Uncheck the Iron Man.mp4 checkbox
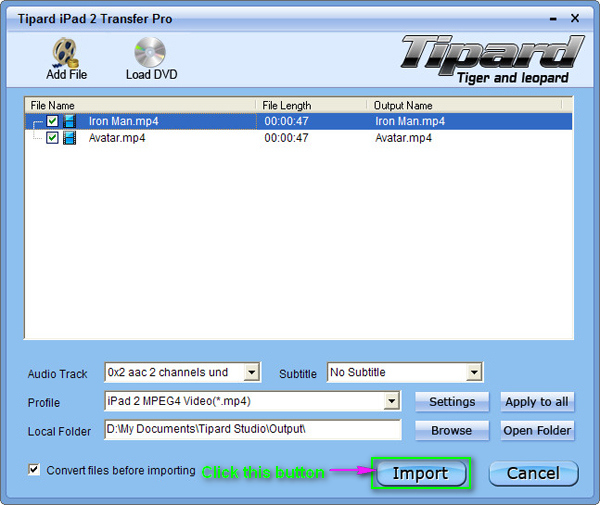 pos(52,121)
